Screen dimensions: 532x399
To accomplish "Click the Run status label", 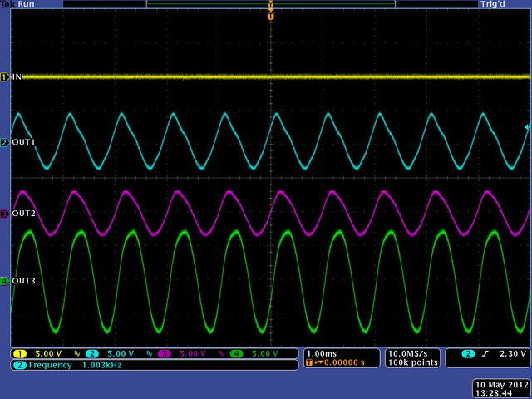I will click(x=27, y=4).
